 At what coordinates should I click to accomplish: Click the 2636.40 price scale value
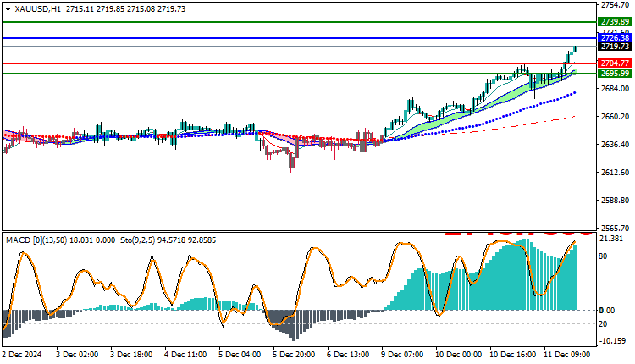616,145
